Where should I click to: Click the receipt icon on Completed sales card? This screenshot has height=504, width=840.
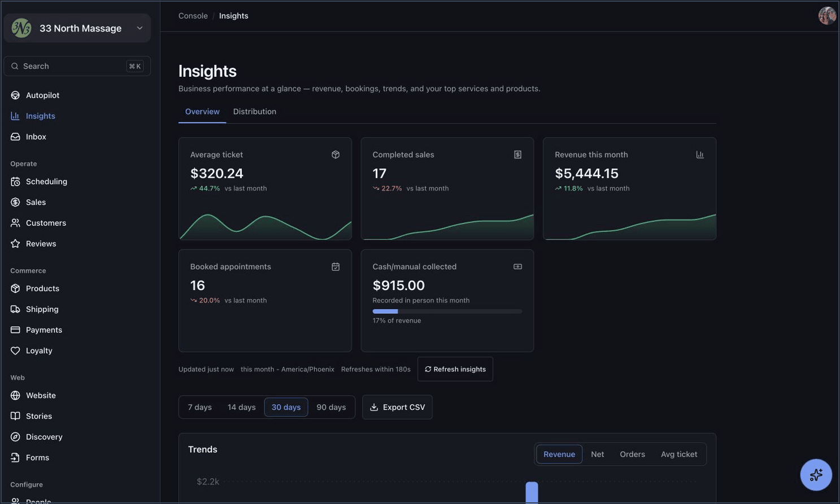517,155
